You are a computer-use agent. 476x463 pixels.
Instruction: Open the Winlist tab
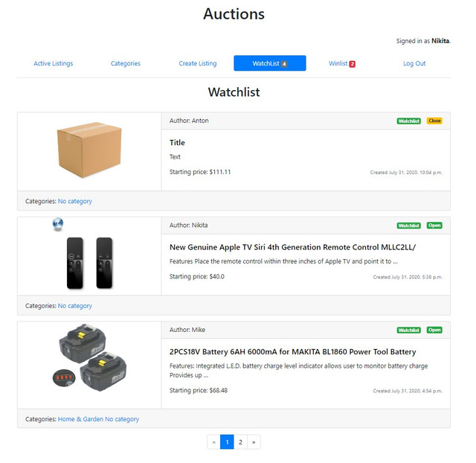coord(342,63)
